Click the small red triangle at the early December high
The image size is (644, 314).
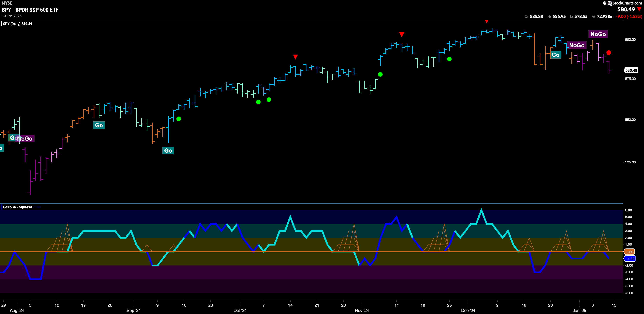click(x=486, y=22)
